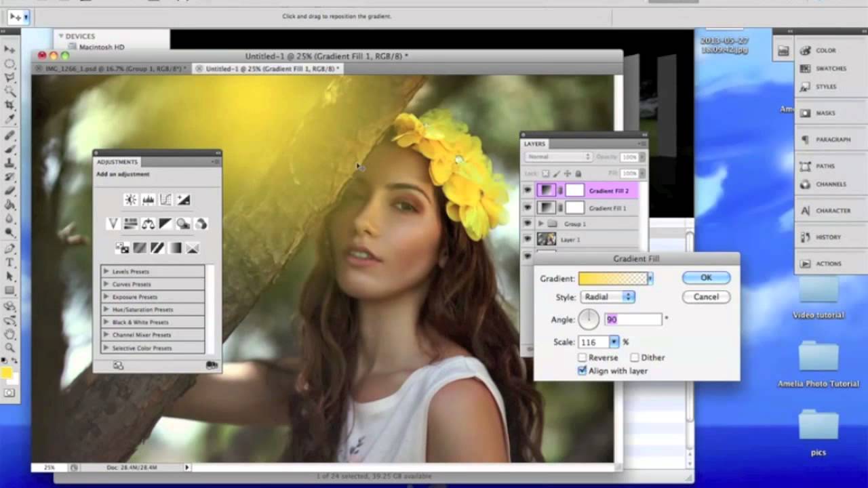This screenshot has height=488, width=868.
Task: Open the gradient preview bar editor
Action: [613, 279]
